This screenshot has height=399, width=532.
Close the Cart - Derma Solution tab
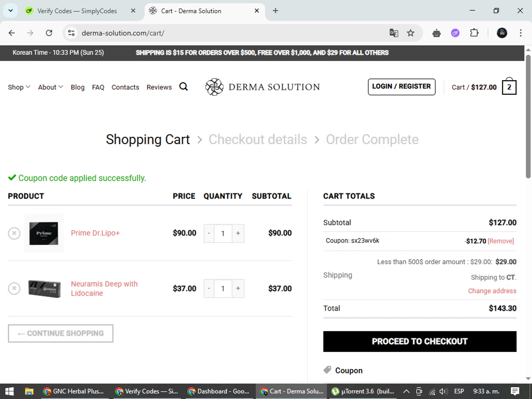257,11
